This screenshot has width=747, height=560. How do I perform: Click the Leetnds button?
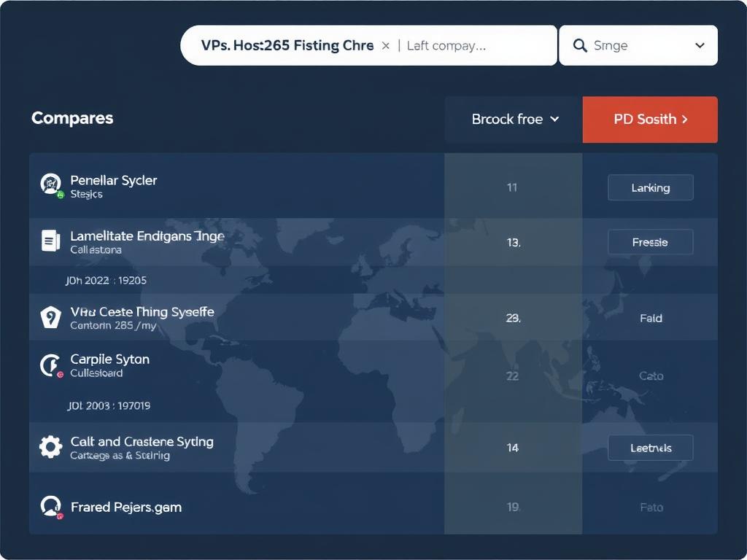pos(650,448)
